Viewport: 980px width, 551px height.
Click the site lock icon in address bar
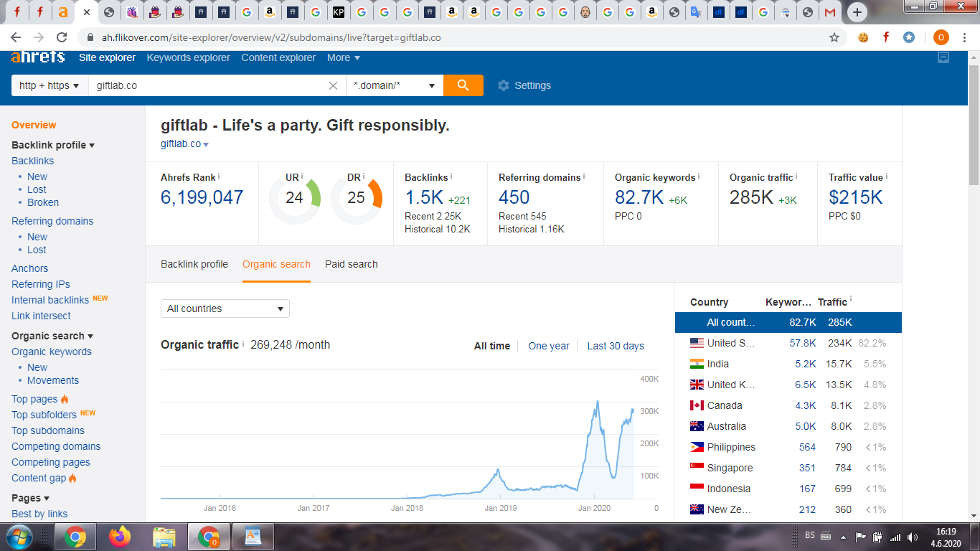[x=90, y=37]
